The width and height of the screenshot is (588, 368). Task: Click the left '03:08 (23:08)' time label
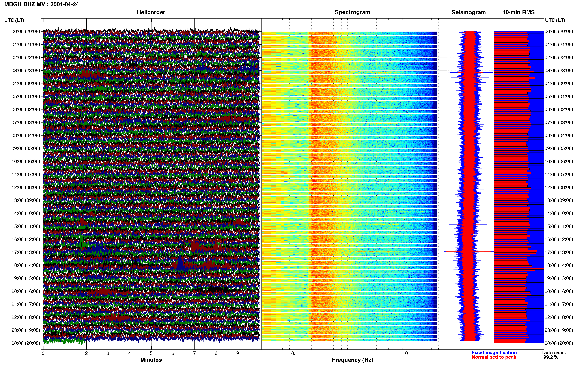tap(26, 70)
